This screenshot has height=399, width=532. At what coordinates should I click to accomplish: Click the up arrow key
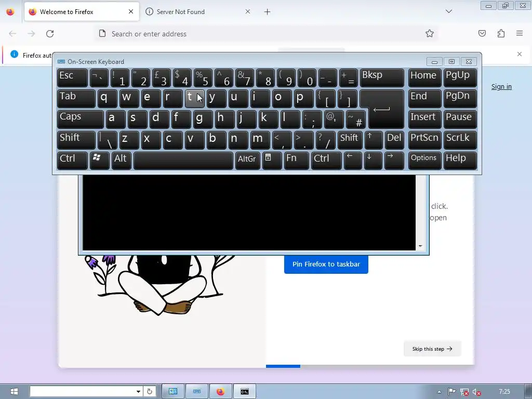[373, 140]
